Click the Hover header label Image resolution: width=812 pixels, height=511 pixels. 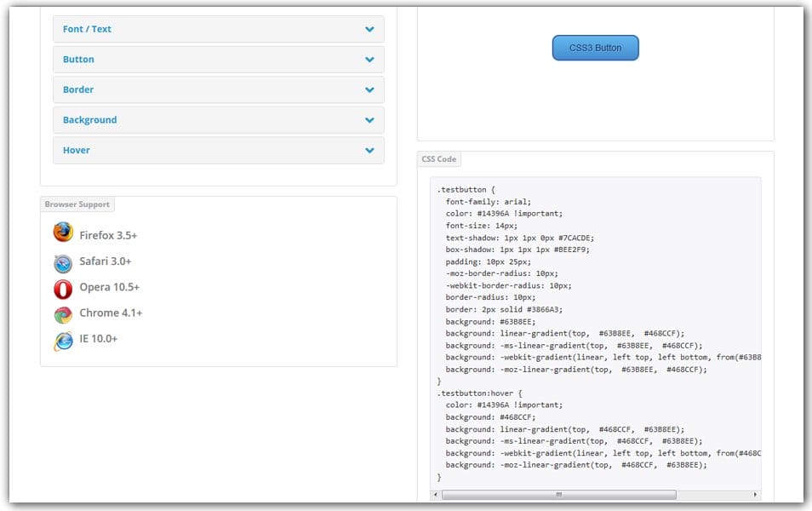(76, 149)
